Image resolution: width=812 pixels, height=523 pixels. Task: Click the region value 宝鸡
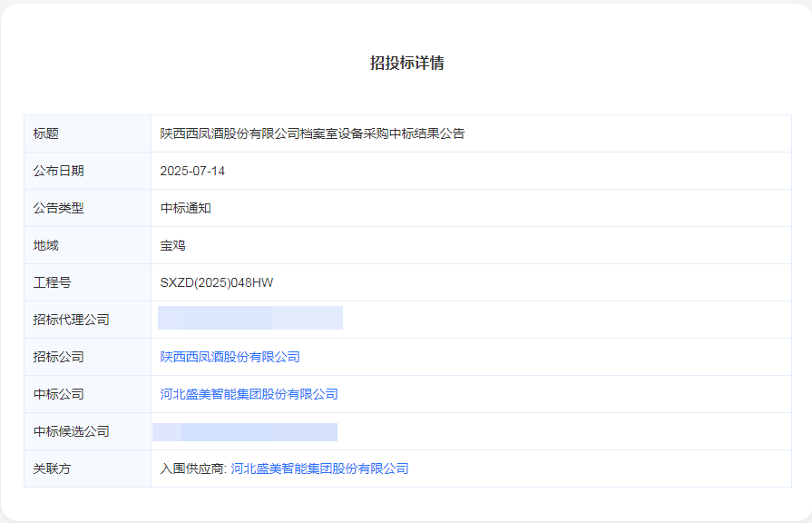point(173,245)
